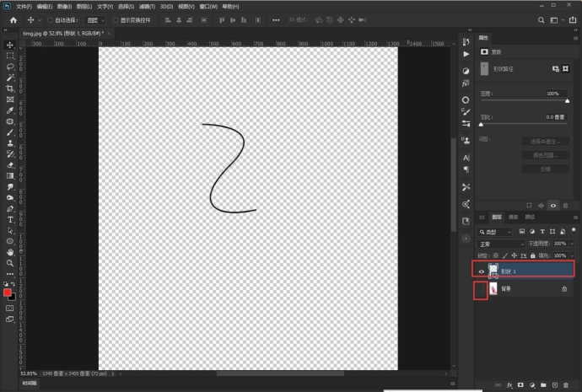Toggle lock position icon
Image resolution: width=582 pixels, height=392 pixels.
click(x=514, y=255)
